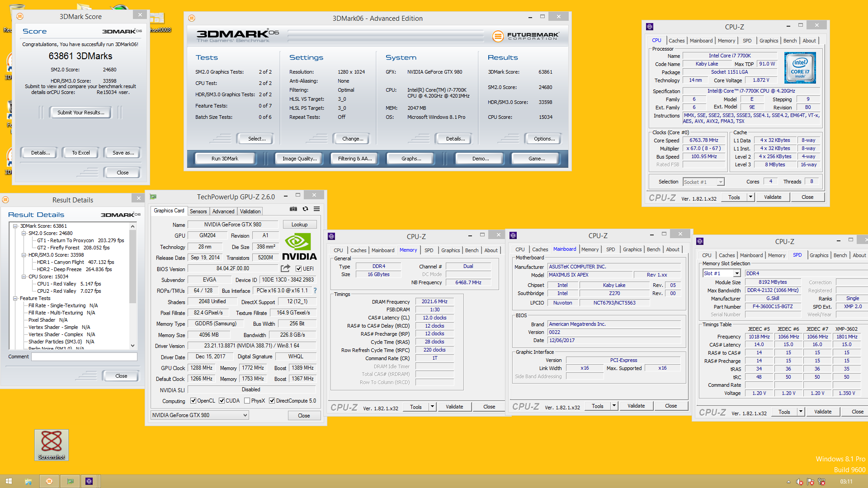Image resolution: width=868 pixels, height=488 pixels.
Task: Collapse the 3DMark Score: 63861 tree node
Action: (15, 226)
